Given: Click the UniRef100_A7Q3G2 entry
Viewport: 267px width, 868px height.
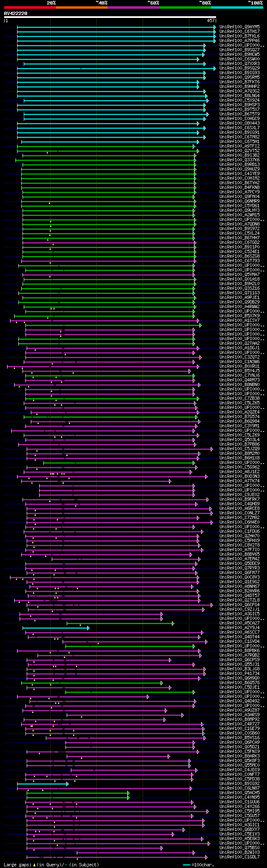Looking at the screenshot, I should click(239, 91).
